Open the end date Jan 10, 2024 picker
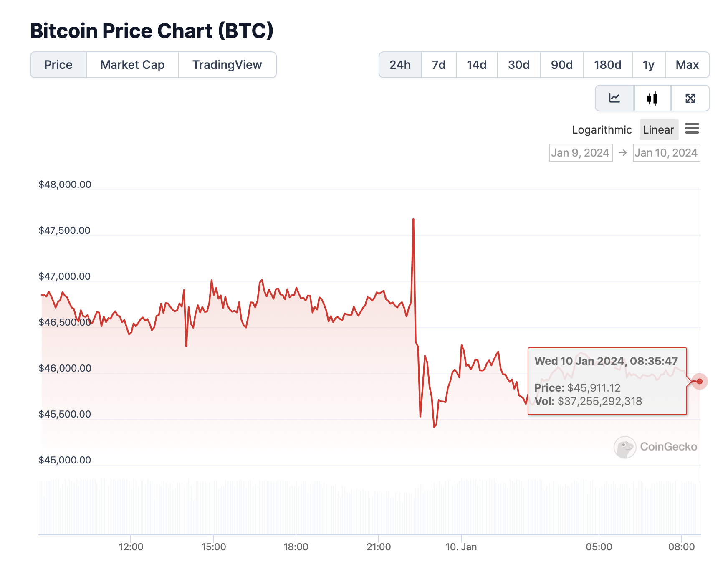728x572 pixels. click(666, 153)
